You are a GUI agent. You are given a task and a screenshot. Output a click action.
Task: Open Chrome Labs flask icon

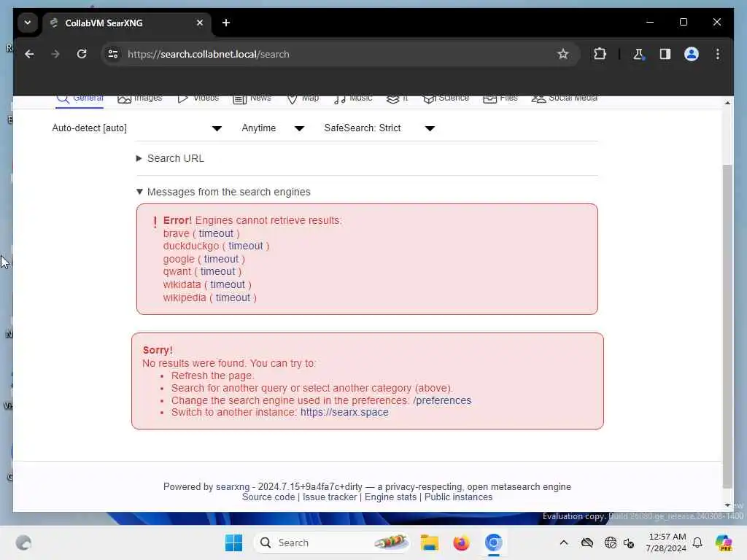(x=638, y=54)
